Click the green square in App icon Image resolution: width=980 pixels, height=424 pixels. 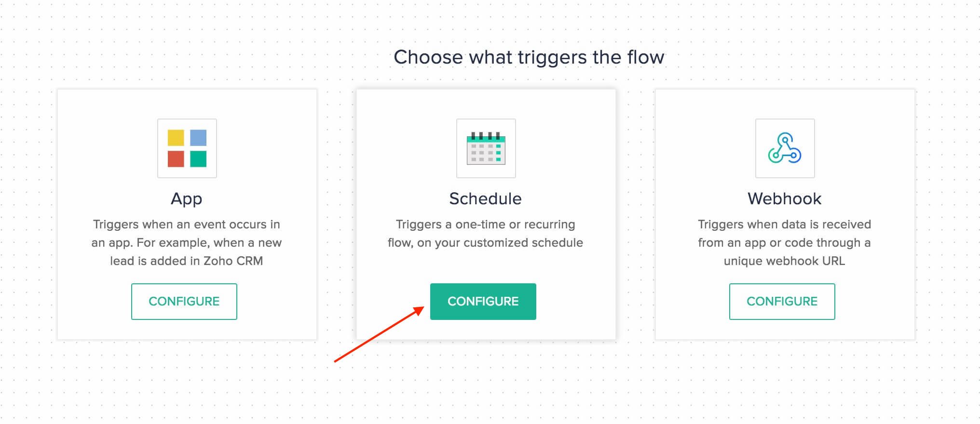click(198, 159)
